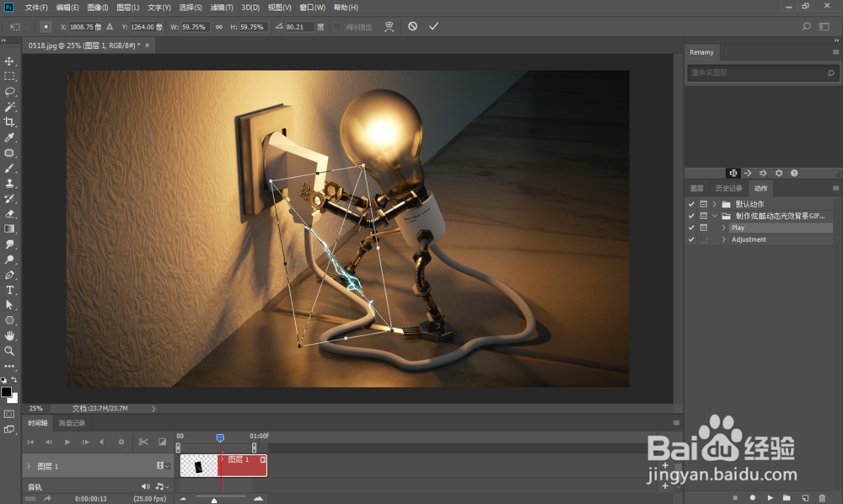Open Renamy help question mark
Viewport: 843px width, 504px height.
[x=794, y=173]
